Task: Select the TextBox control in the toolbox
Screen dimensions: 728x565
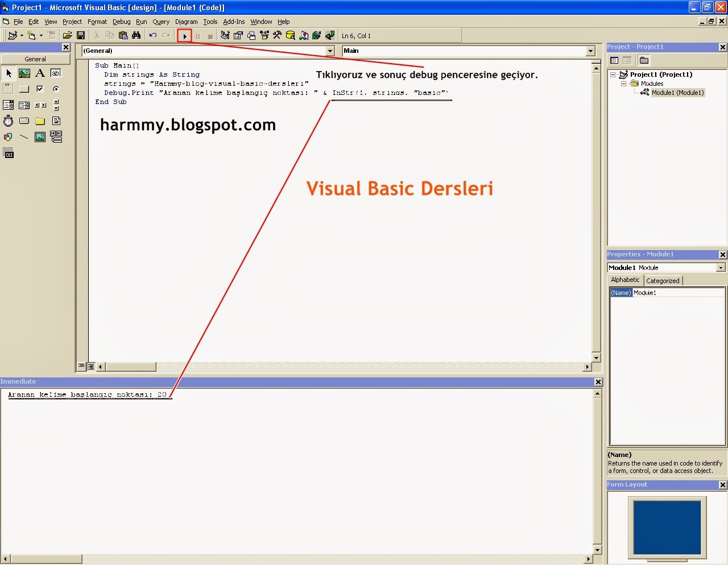Action: (x=56, y=73)
